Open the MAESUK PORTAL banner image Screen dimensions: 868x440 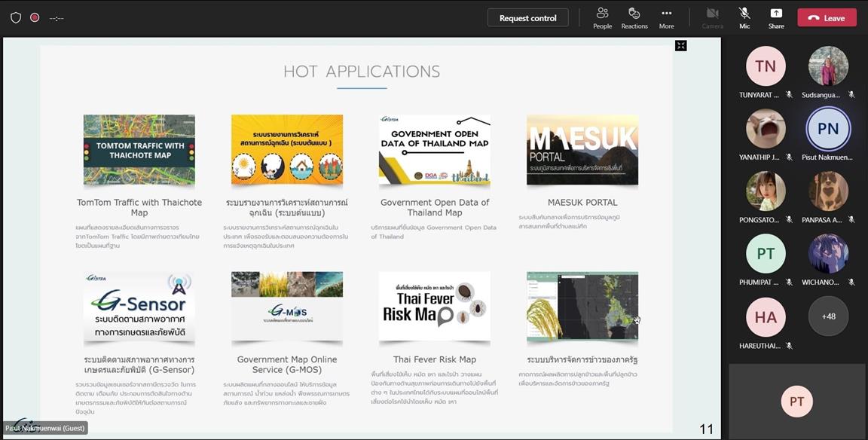(x=582, y=150)
